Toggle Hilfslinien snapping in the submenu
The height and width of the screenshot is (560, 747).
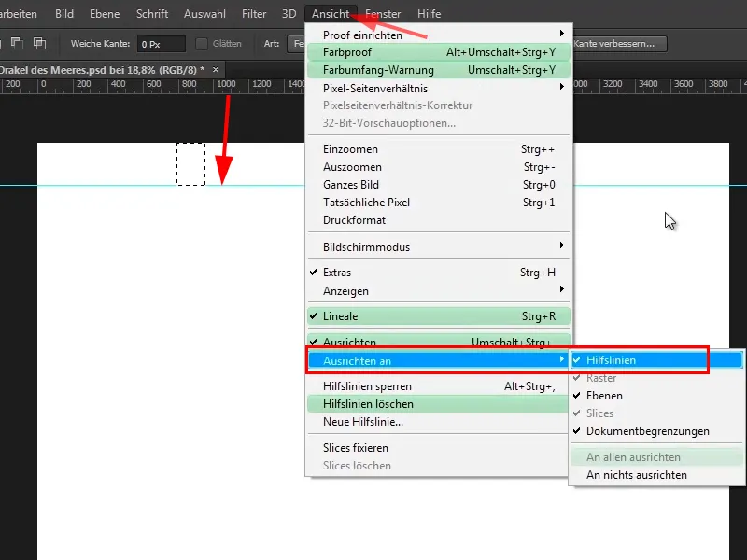point(656,360)
